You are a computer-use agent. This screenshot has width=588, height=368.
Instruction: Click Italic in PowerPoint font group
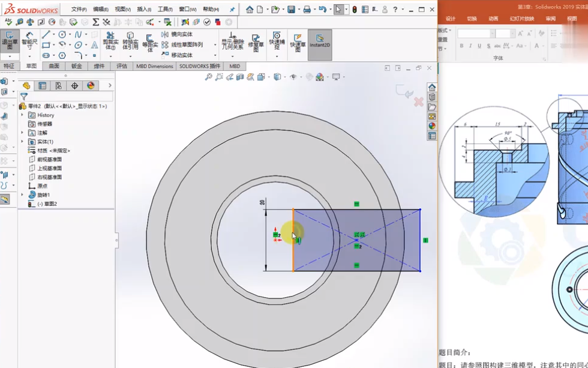(470, 46)
